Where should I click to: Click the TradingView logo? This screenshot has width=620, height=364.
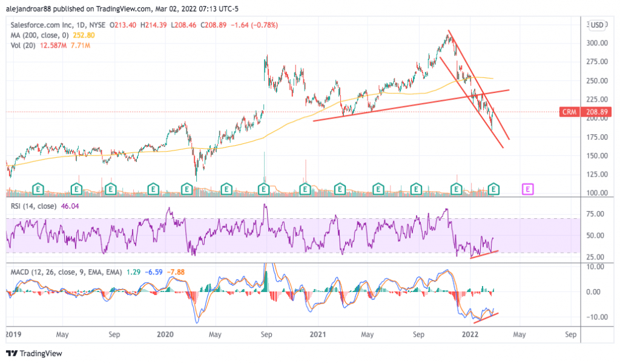pyautogui.click(x=35, y=353)
